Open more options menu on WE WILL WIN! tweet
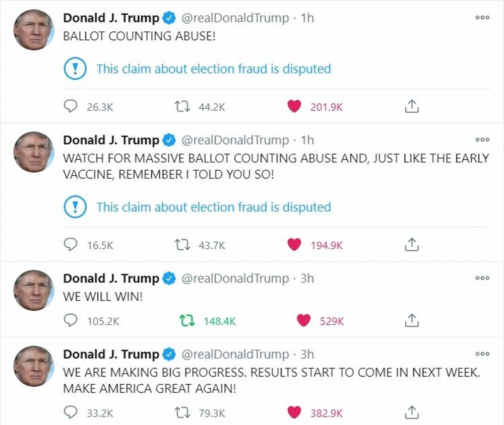Image resolution: width=504 pixels, height=425 pixels. coord(482,278)
